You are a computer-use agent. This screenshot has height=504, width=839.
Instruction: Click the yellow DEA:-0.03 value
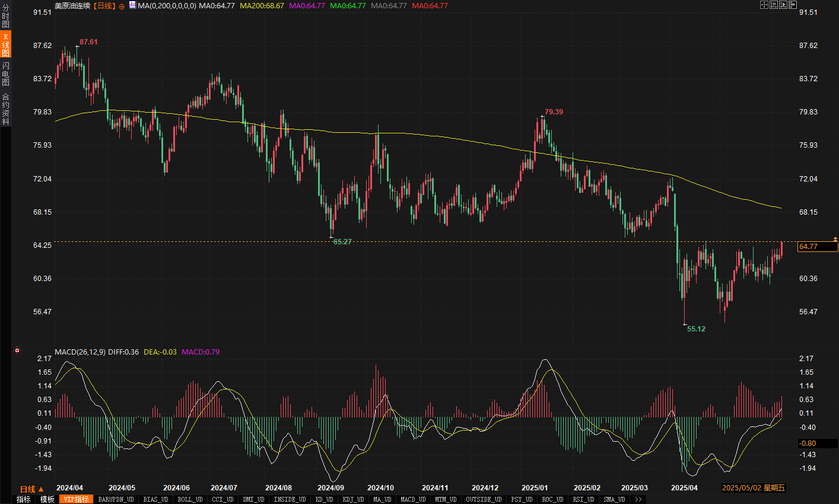[160, 352]
